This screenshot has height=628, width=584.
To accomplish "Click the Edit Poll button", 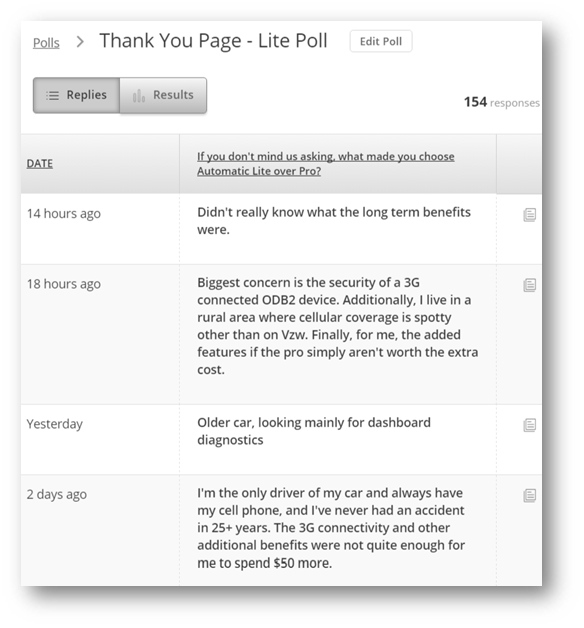I will click(x=381, y=41).
